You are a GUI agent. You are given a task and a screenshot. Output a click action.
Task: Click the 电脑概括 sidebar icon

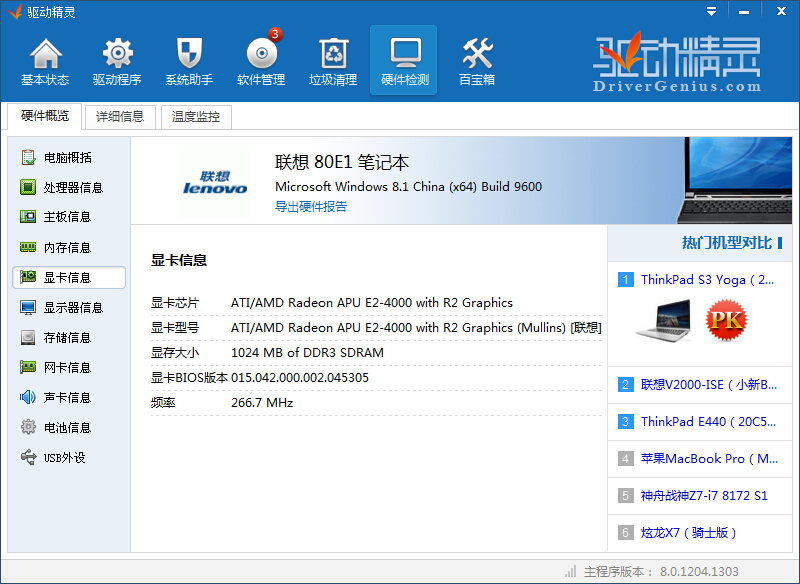(28, 157)
